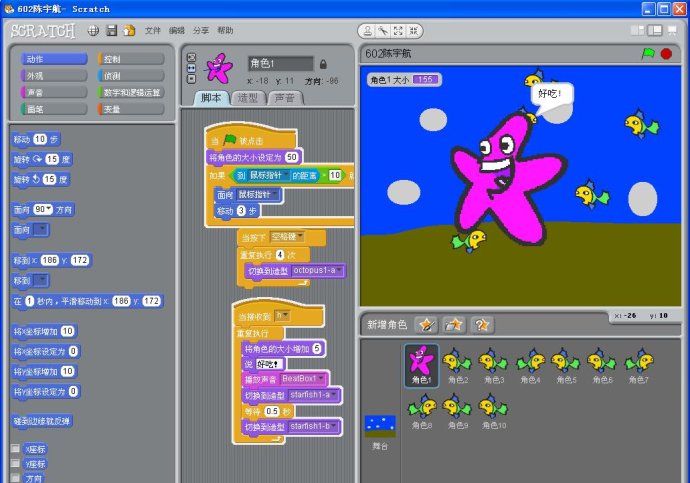Select the delete scissors tool
Viewport: 690px width, 483px height.
[383, 31]
